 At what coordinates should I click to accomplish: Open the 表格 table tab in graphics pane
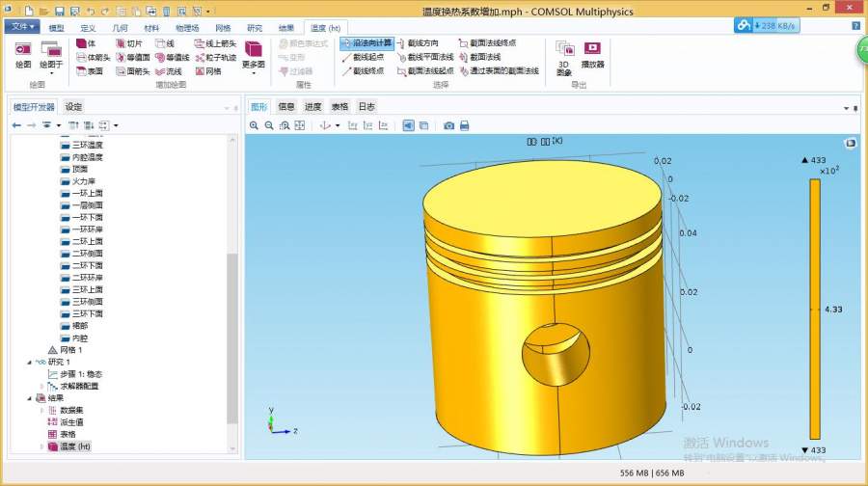pyautogui.click(x=339, y=107)
